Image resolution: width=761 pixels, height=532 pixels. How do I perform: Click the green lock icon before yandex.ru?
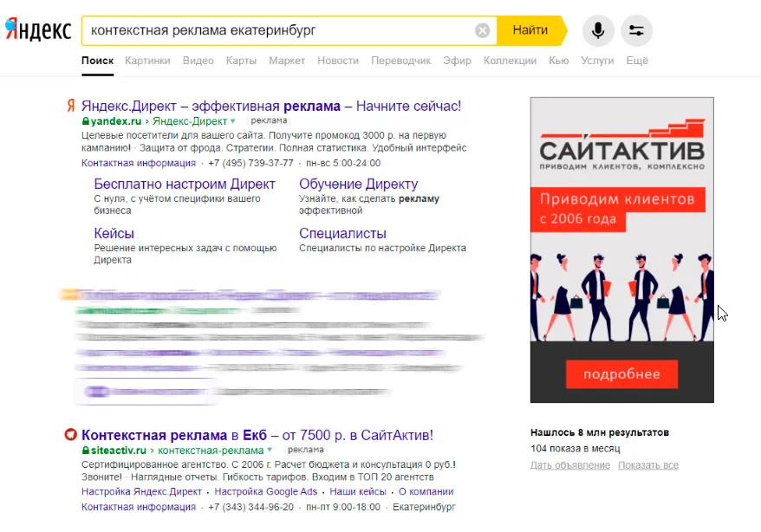[x=86, y=120]
